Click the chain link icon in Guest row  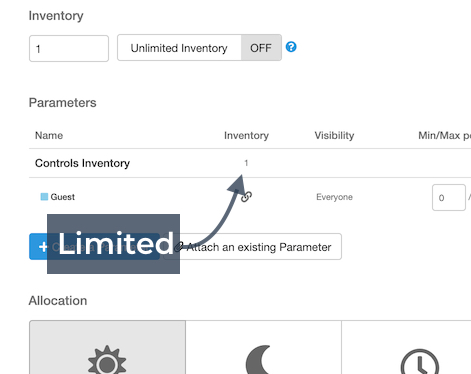coord(246,197)
